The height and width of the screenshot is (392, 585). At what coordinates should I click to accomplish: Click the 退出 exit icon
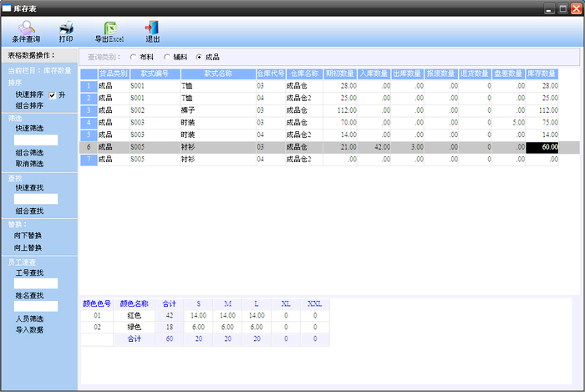[153, 28]
